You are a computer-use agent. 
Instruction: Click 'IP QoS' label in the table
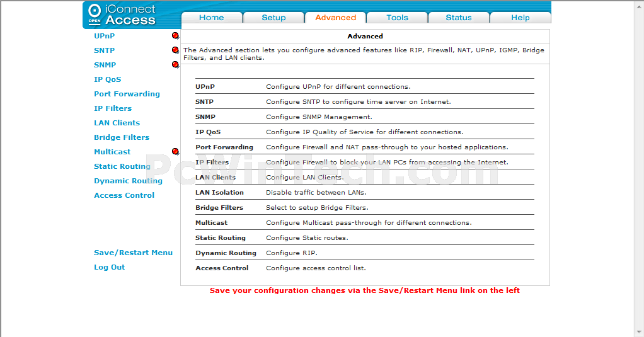(208, 132)
